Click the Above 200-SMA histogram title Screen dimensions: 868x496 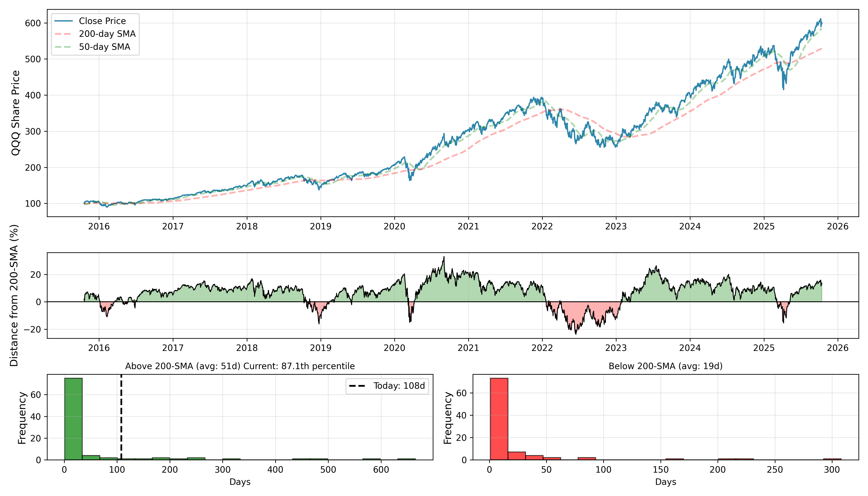click(240, 366)
